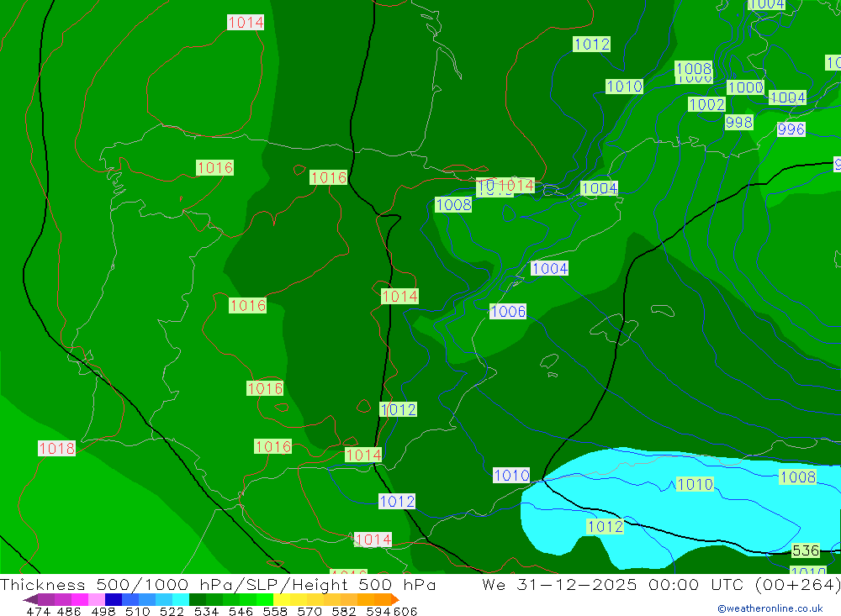Viewport: 841px width, 616px height.
Task: Click the light pink legend swatch
Action: coord(97,599)
